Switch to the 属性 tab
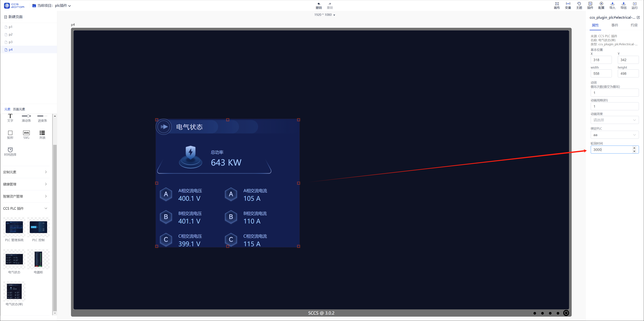Viewport: 644px width, 321px height. 595,25
